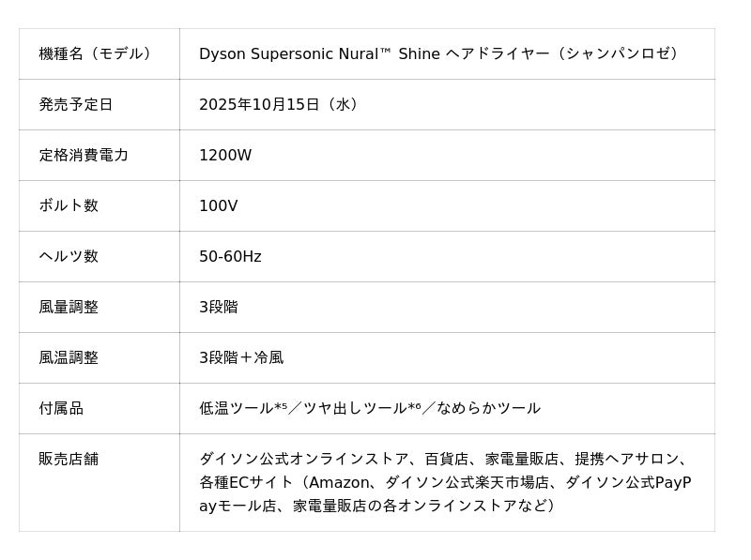The image size is (751, 560).
Task: Select the 1200W power value
Action: 225,155
